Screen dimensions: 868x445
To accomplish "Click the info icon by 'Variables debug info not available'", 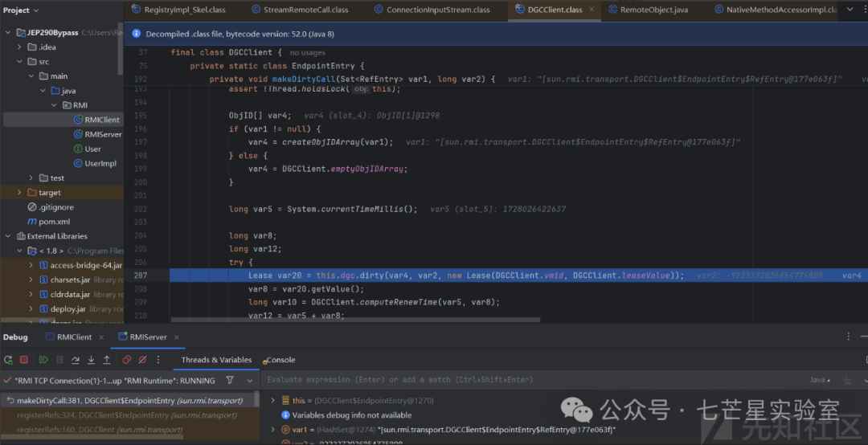I will coord(285,414).
